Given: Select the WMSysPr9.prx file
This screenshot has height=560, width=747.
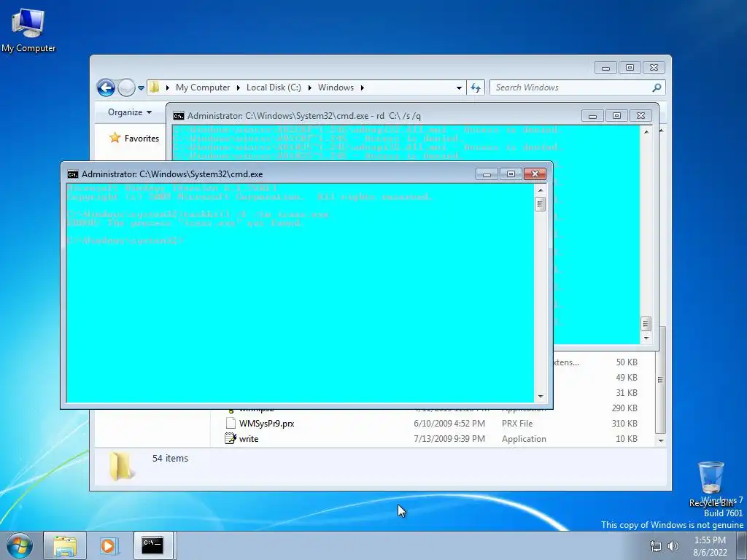Looking at the screenshot, I should (x=266, y=424).
